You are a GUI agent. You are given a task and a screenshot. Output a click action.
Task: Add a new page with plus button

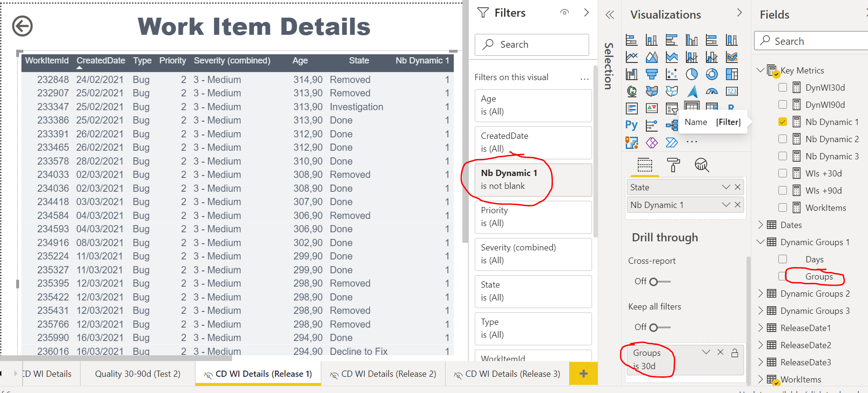(x=583, y=374)
